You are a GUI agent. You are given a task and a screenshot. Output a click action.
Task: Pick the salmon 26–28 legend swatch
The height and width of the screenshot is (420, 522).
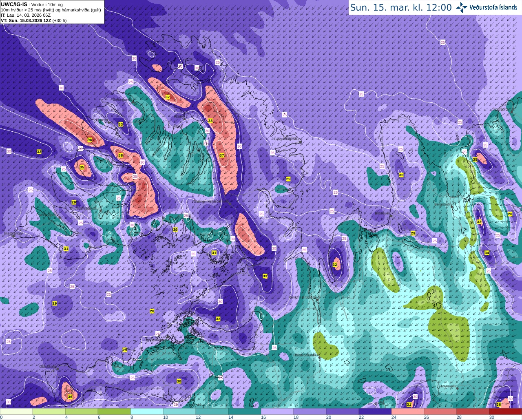440,412
